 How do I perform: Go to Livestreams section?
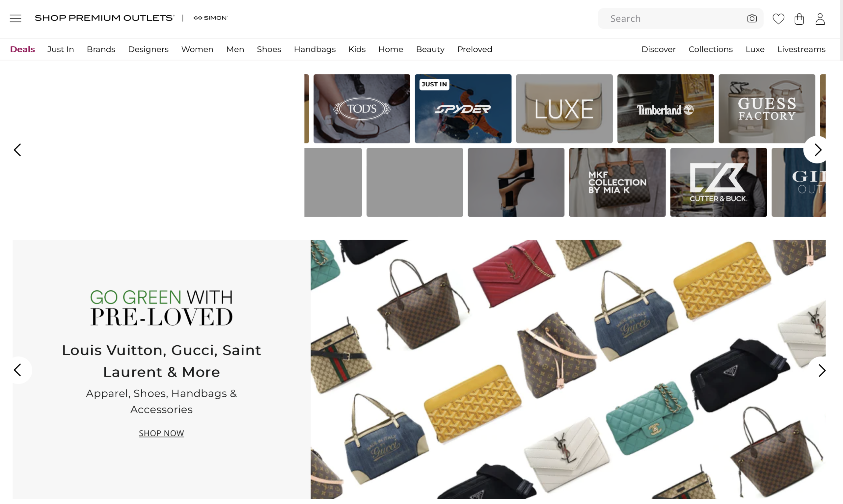[x=801, y=49]
